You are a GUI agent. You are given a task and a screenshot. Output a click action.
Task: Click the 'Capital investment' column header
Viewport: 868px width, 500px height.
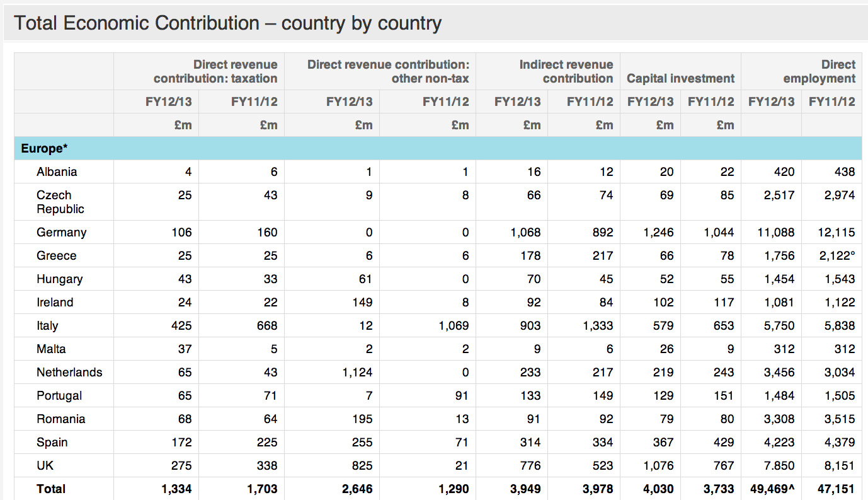[x=680, y=78]
